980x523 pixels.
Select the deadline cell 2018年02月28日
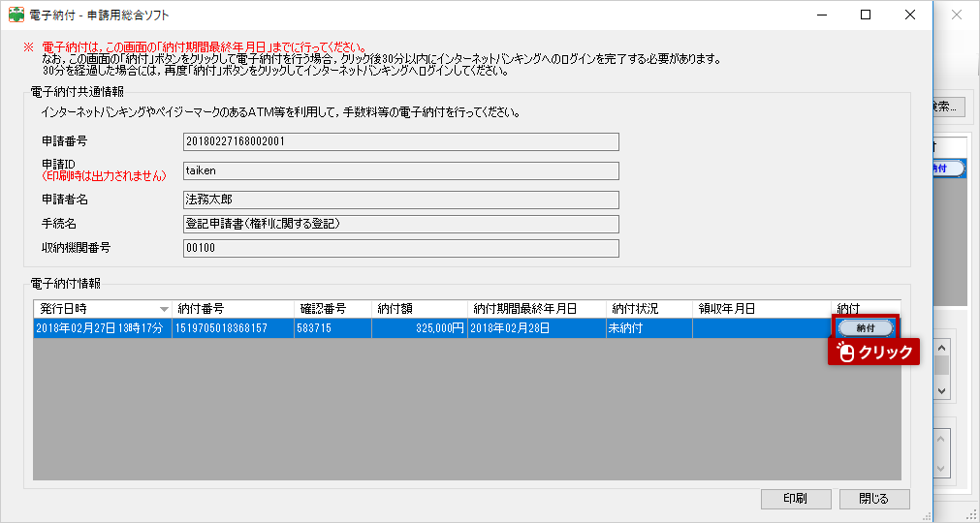click(x=537, y=328)
